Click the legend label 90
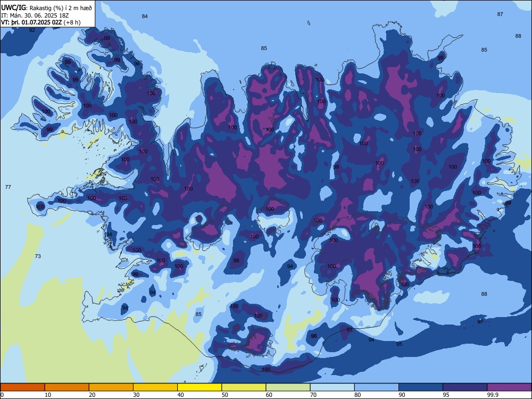This screenshot has height=399, width=532. pos(402,395)
